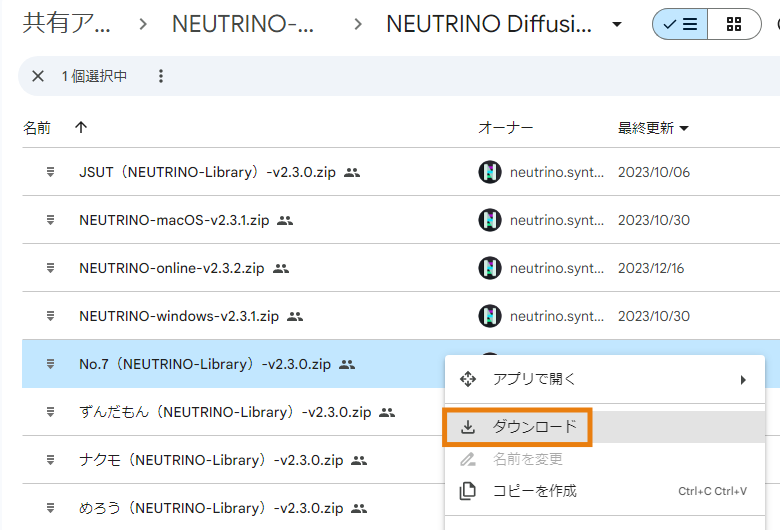780x530 pixels.
Task: Select NEUTRINO-online-v2.3.2.zip file
Action: (x=172, y=268)
